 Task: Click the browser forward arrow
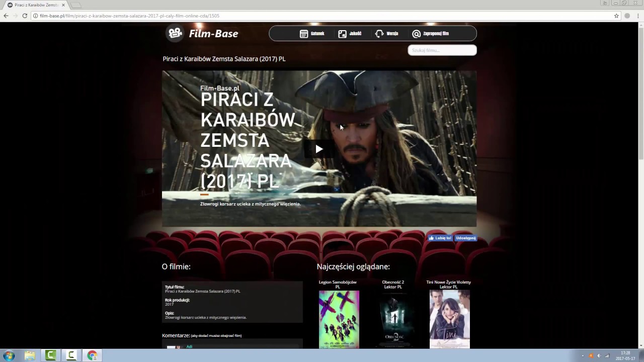click(15, 16)
